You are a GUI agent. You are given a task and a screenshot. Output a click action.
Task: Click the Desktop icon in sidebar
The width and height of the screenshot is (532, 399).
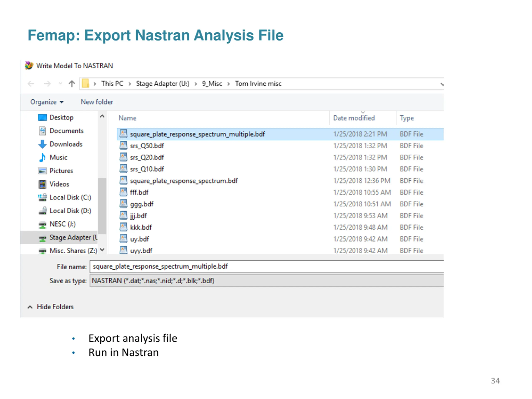(42, 118)
